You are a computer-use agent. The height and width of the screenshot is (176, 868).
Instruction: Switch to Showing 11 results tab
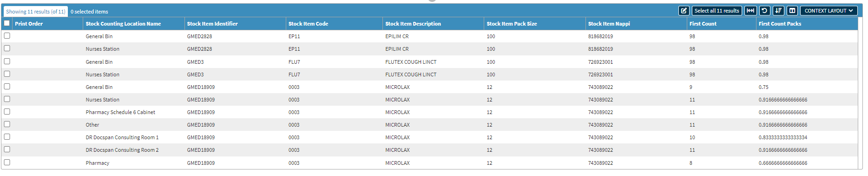36,12
